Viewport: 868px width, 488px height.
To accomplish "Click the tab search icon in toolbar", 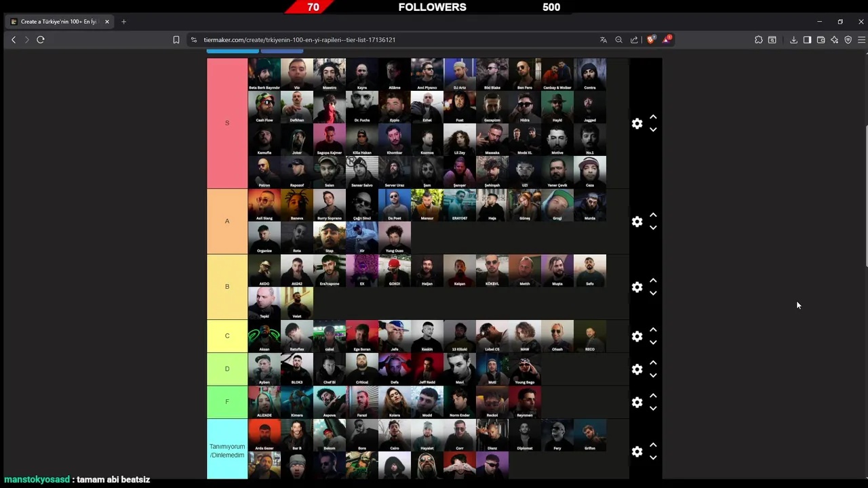I will pos(772,40).
